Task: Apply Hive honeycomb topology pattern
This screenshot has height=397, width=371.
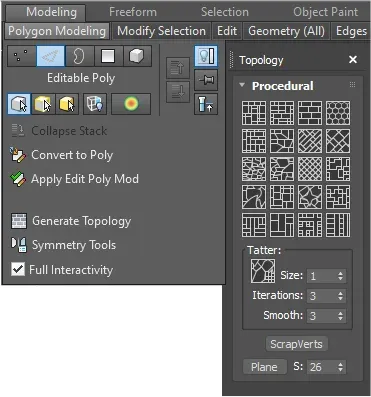Action: (x=338, y=113)
